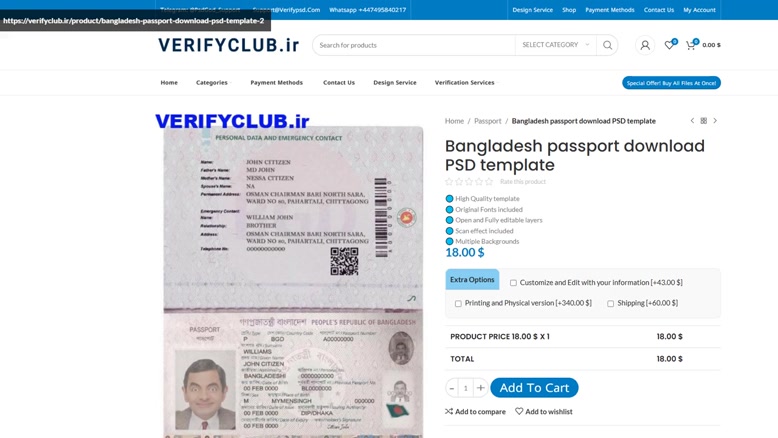Open the Payment Methods nav item
The width and height of the screenshot is (778, 438).
(x=276, y=82)
